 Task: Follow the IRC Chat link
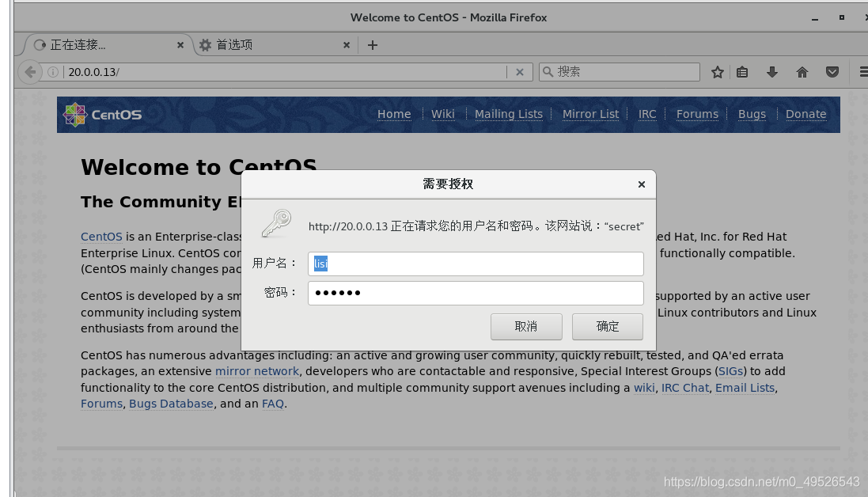(684, 388)
